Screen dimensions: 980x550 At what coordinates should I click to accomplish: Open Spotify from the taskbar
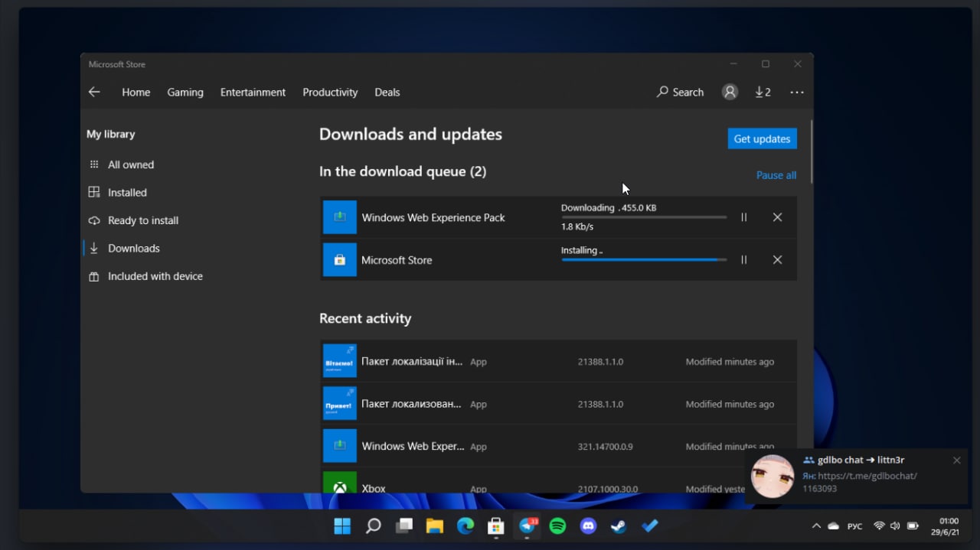557,526
